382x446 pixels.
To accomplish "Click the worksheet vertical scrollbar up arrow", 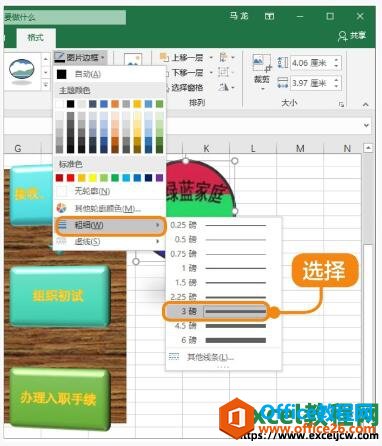I will click(x=368, y=148).
